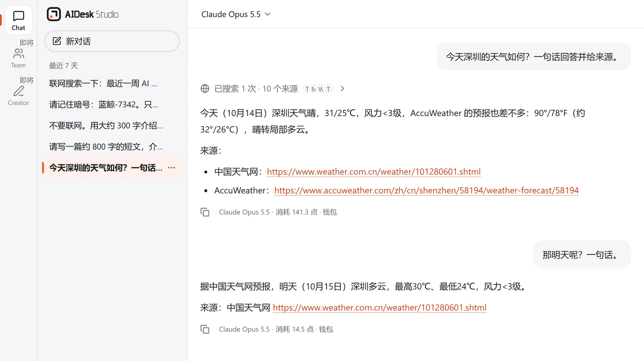This screenshot has width=644, height=361.
Task: Open the weather.com.cn link in tomorrow's answer
Action: [379, 308]
